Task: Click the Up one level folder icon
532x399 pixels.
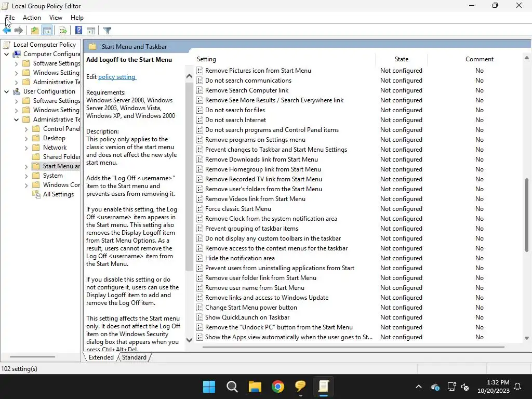Action: [x=35, y=31]
